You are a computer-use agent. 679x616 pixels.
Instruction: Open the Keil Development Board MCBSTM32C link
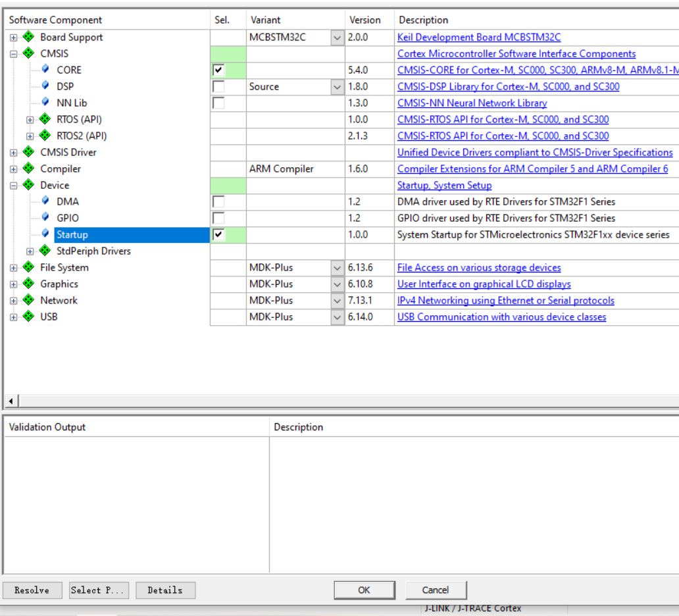point(479,38)
